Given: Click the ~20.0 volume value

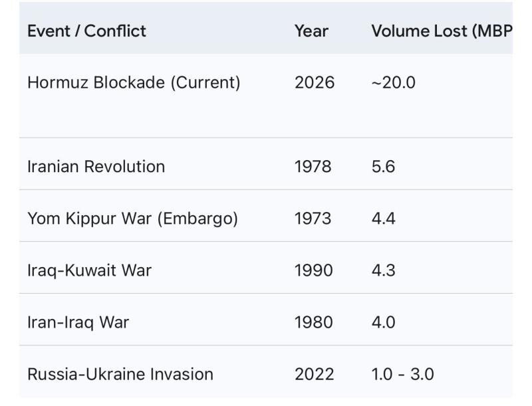Looking at the screenshot, I should (x=393, y=82).
